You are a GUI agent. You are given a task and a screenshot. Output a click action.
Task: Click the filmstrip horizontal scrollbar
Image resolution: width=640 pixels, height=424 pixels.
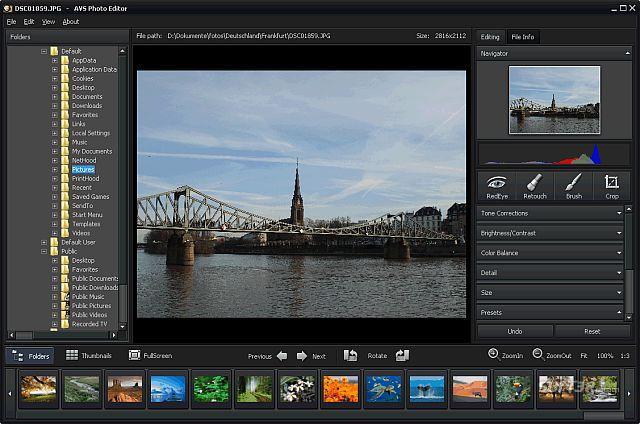(320, 416)
